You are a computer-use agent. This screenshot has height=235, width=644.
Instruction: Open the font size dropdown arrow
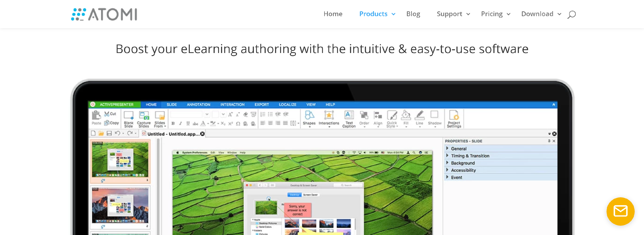(x=223, y=114)
